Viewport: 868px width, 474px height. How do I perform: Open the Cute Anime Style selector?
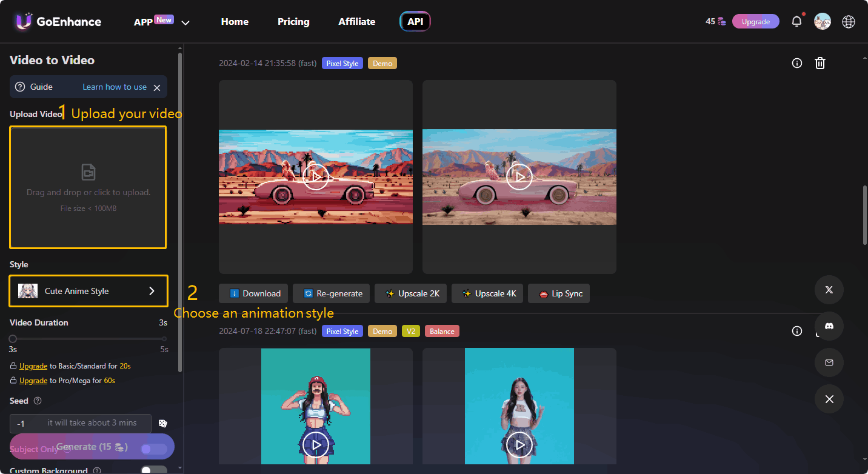88,291
